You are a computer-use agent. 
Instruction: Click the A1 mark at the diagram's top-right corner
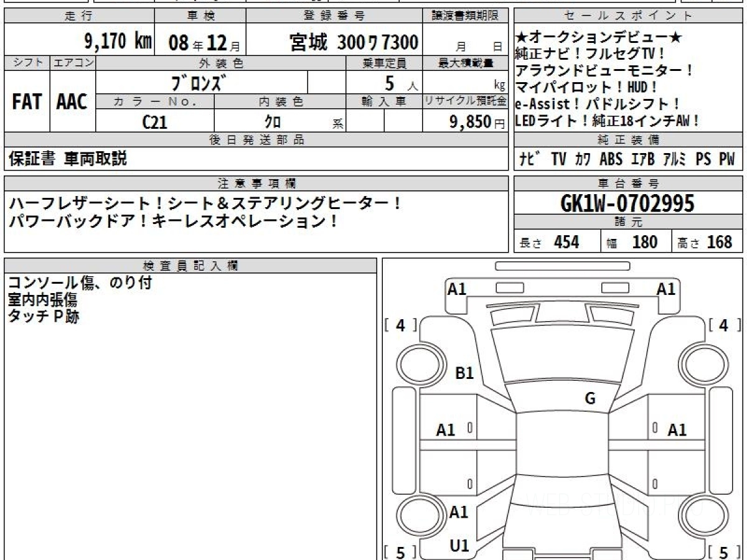tap(666, 289)
